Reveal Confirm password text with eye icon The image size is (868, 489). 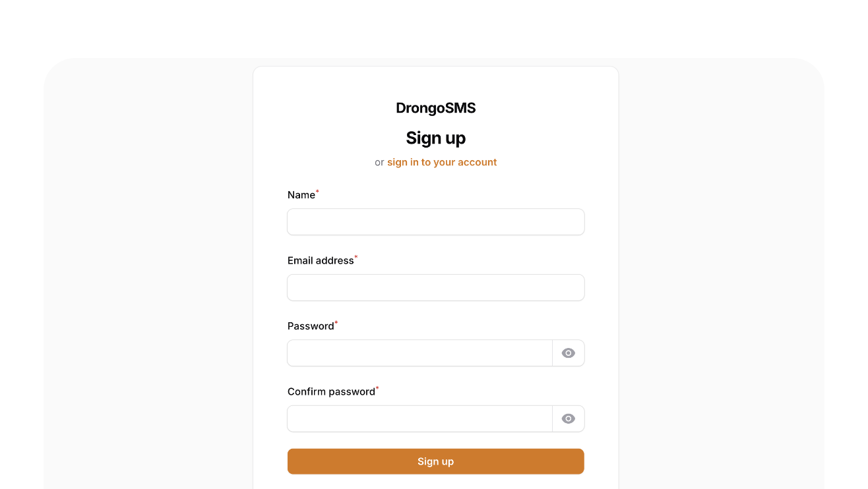pyautogui.click(x=568, y=418)
